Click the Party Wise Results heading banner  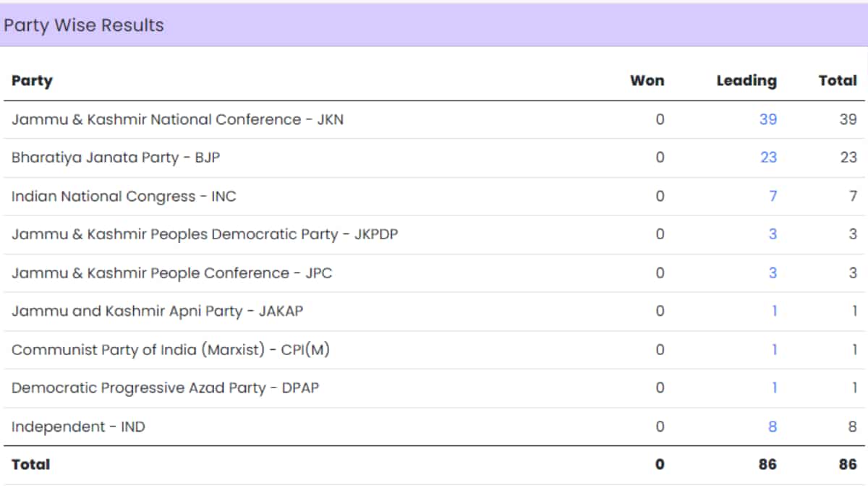pyautogui.click(x=434, y=25)
